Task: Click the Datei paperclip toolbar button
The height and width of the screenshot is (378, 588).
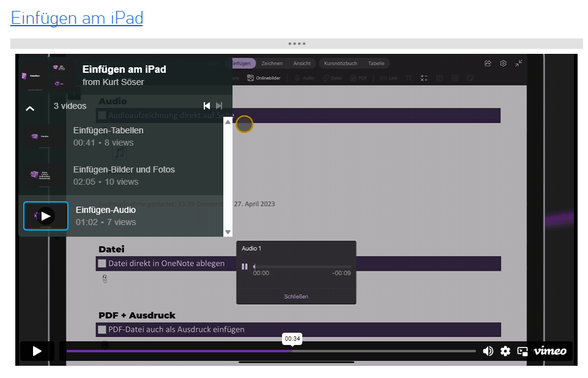Action: tap(332, 78)
